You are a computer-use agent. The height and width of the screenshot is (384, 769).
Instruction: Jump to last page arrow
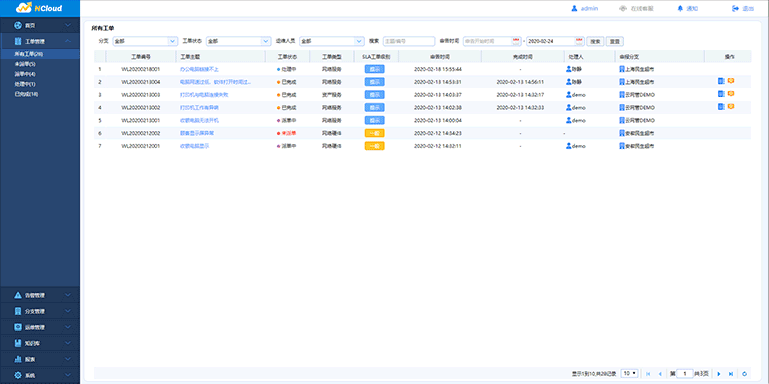(731, 374)
